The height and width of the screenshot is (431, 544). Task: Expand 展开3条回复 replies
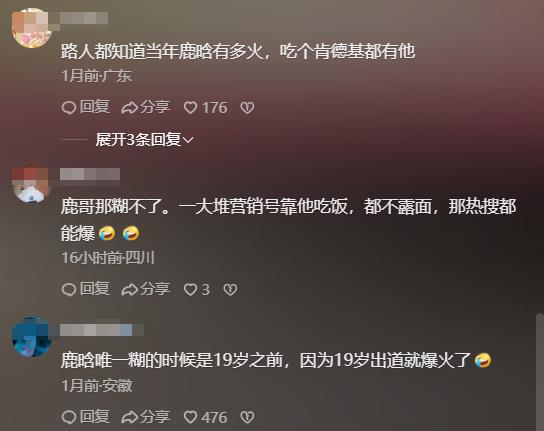click(x=144, y=140)
